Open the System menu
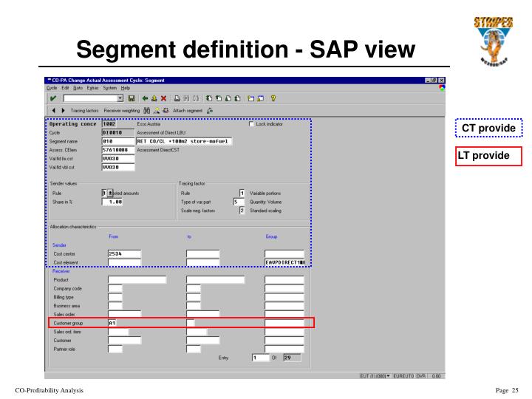Image resolution: width=532 pixels, height=399 pixels. pos(109,88)
